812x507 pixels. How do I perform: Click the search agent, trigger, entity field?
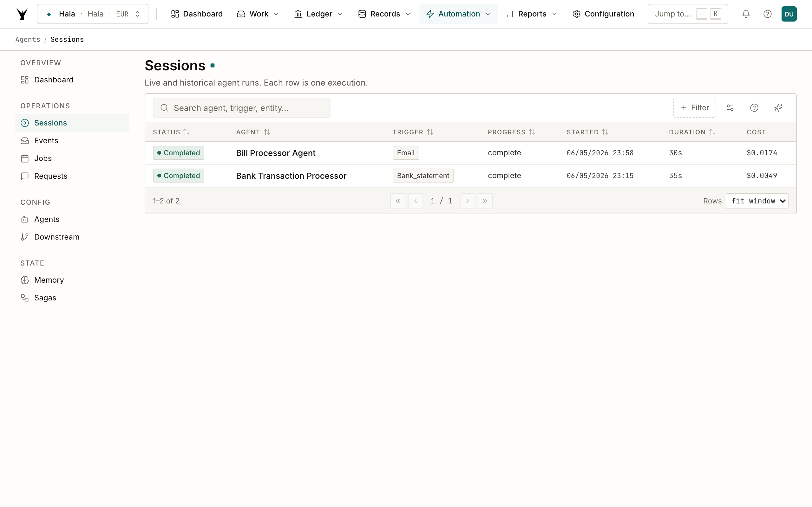pos(242,108)
